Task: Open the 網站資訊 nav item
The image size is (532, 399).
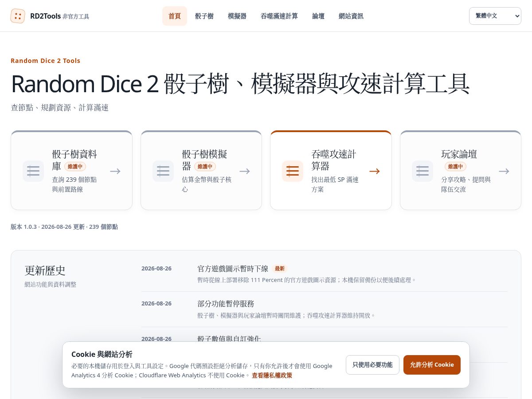Action: pos(351,16)
